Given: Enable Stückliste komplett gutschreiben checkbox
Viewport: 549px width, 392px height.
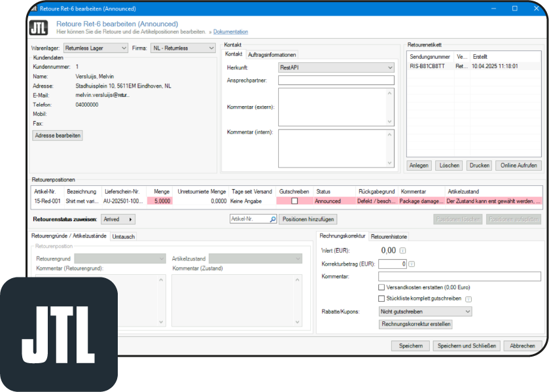Looking at the screenshot, I should [x=381, y=298].
